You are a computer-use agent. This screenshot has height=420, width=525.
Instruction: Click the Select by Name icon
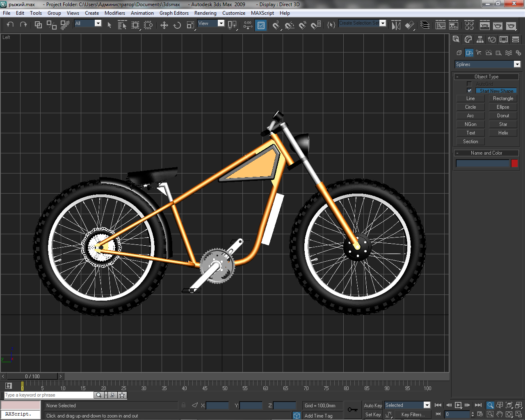coord(122,25)
